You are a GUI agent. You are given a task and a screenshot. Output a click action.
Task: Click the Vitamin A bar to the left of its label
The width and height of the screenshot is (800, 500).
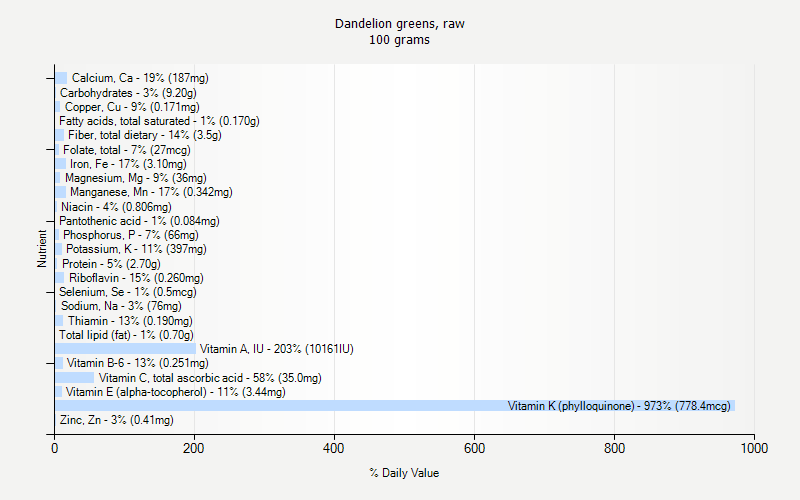126,349
